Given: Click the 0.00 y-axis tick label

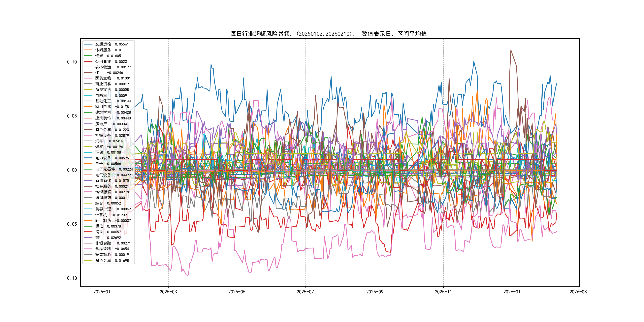Looking at the screenshot, I should pyautogui.click(x=72, y=170).
